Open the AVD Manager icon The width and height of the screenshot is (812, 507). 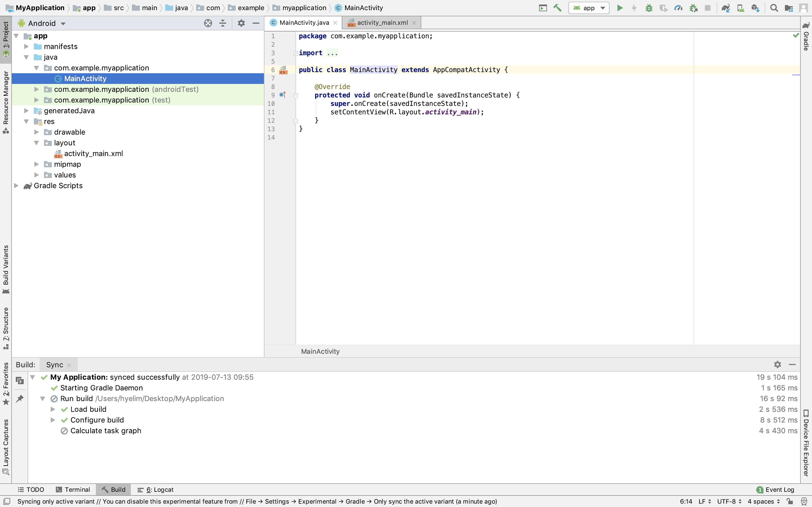[741, 8]
